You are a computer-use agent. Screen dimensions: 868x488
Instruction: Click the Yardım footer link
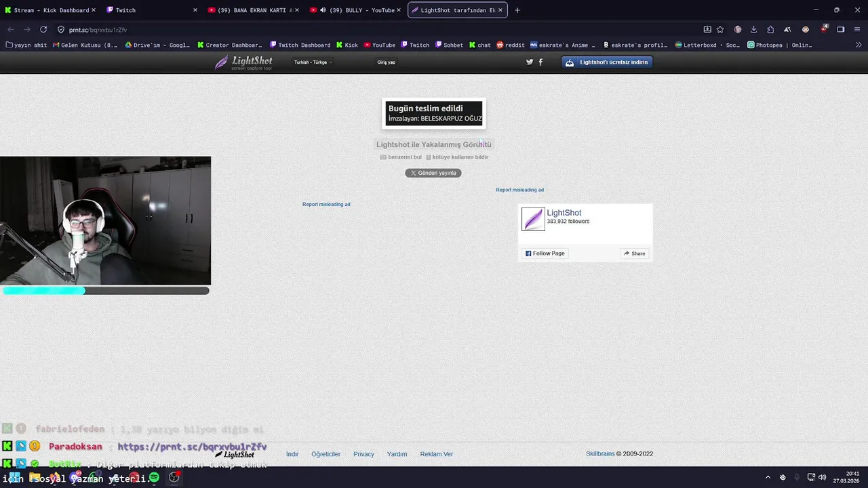397,454
